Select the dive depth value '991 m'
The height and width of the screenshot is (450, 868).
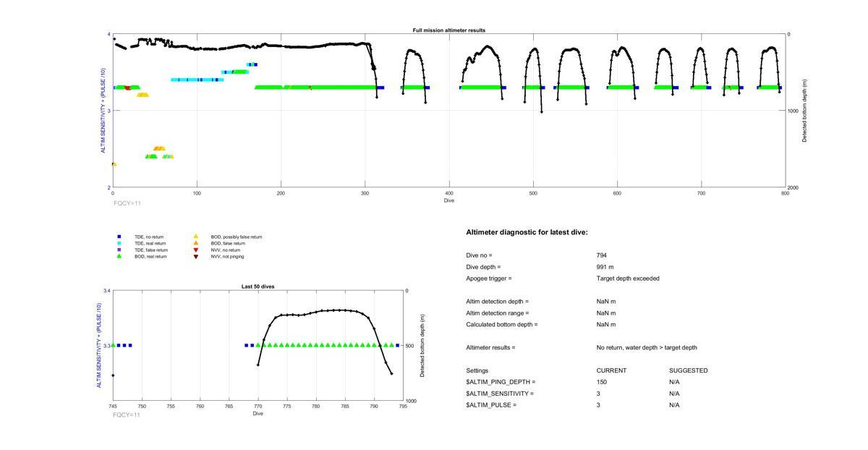605,267
